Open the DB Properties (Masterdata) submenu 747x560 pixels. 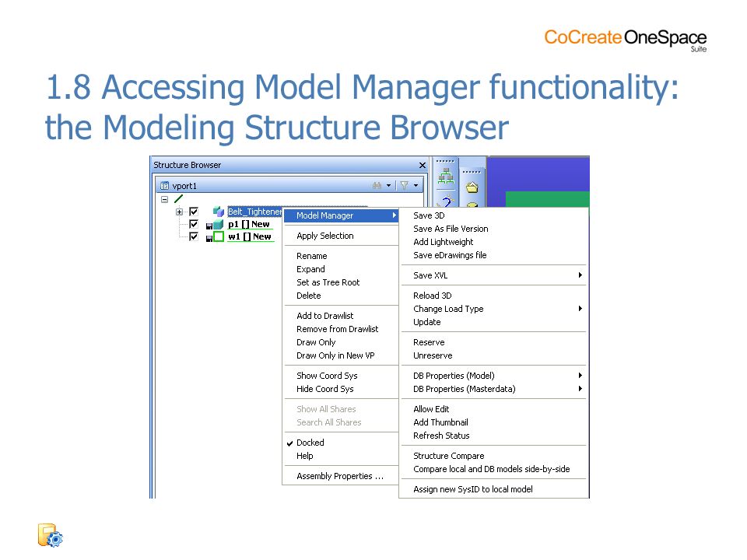493,389
